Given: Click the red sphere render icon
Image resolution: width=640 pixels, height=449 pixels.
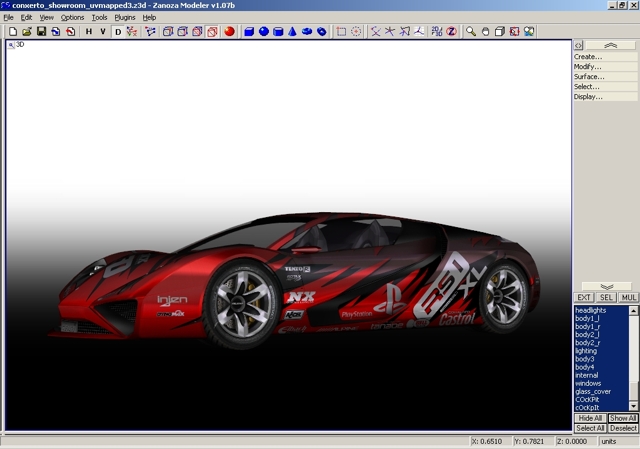Looking at the screenshot, I should point(229,31).
